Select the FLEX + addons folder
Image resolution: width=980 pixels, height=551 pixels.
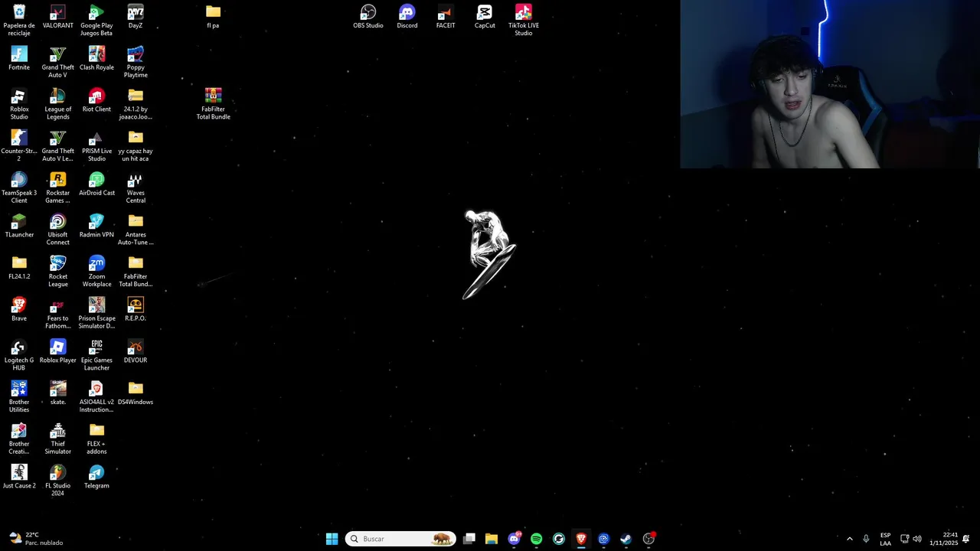[x=96, y=439]
